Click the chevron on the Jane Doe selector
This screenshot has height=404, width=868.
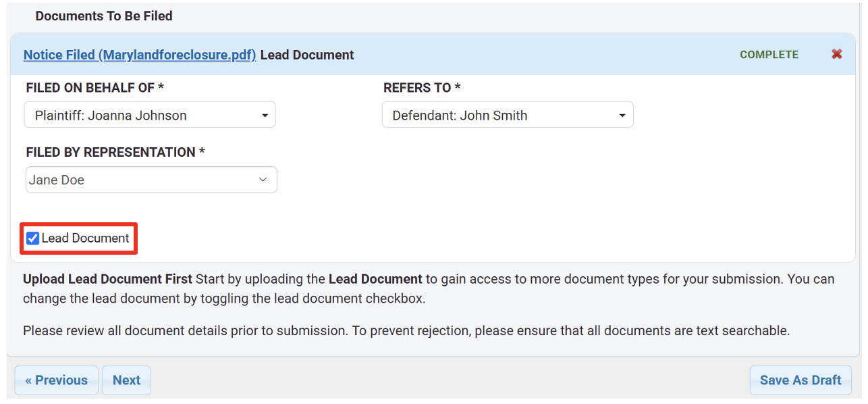click(263, 179)
